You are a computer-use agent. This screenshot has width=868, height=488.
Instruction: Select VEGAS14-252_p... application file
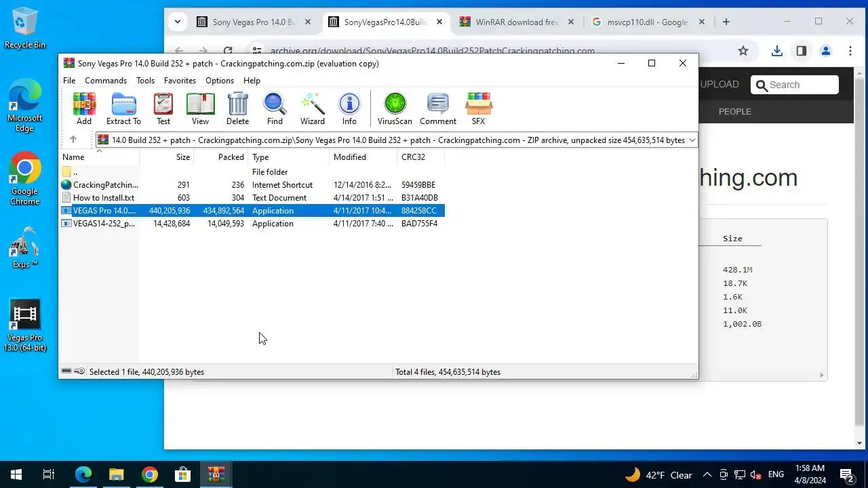click(x=252, y=224)
